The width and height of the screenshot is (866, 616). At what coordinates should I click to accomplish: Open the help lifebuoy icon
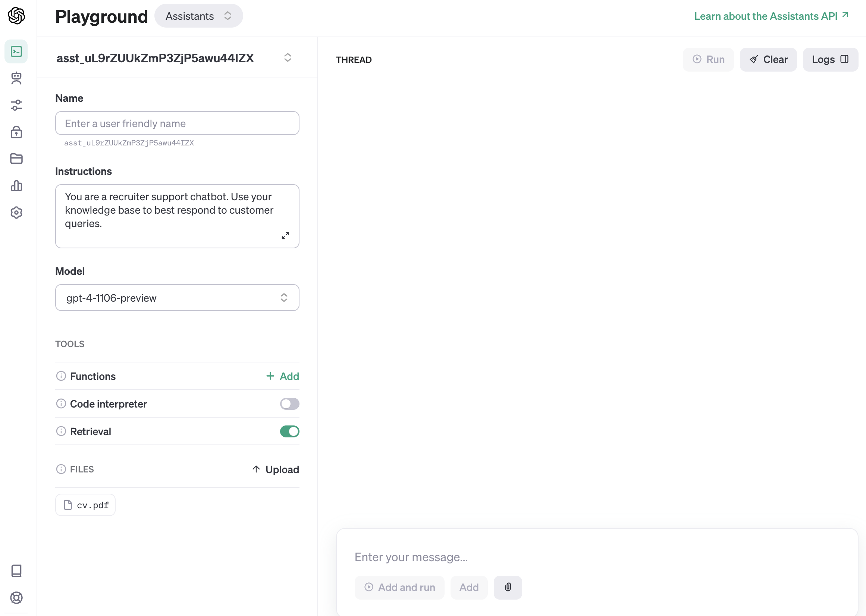pyautogui.click(x=16, y=598)
